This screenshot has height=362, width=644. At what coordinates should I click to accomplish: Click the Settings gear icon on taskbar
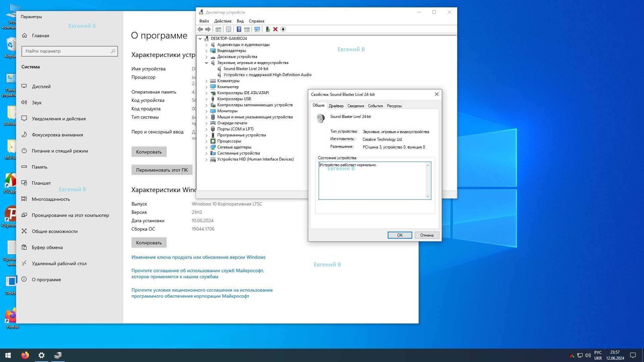[x=42, y=355]
